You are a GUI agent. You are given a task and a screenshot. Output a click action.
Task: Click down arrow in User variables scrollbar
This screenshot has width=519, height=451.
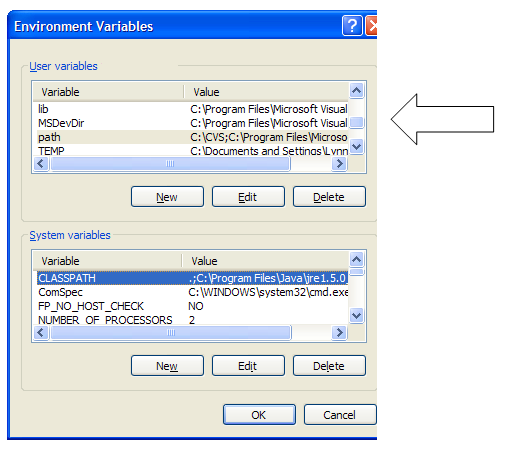357,147
